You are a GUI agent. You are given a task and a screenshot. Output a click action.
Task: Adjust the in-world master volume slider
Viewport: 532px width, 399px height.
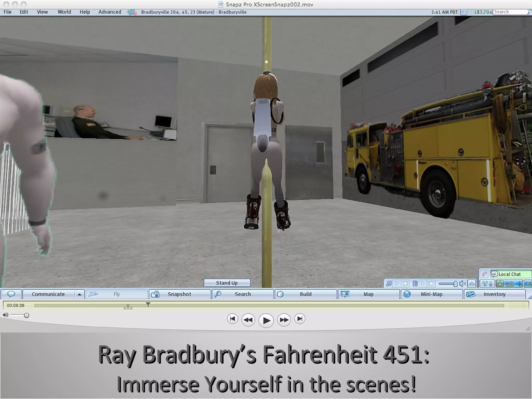click(x=448, y=284)
